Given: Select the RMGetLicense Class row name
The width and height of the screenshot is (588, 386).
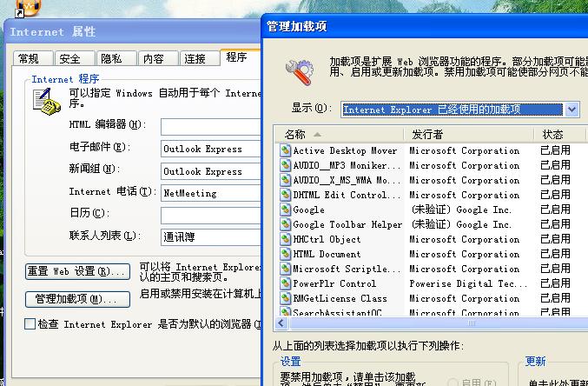Looking at the screenshot, I should pyautogui.click(x=340, y=298).
